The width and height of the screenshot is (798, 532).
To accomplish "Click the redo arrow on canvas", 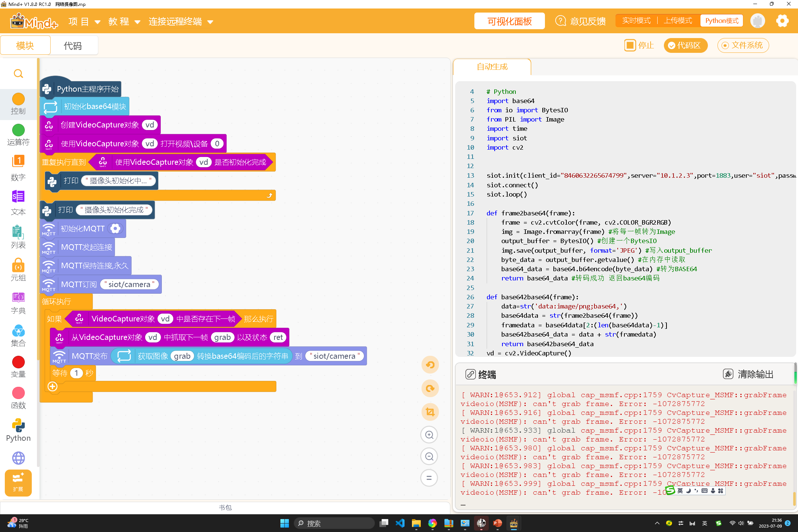I will tap(430, 389).
